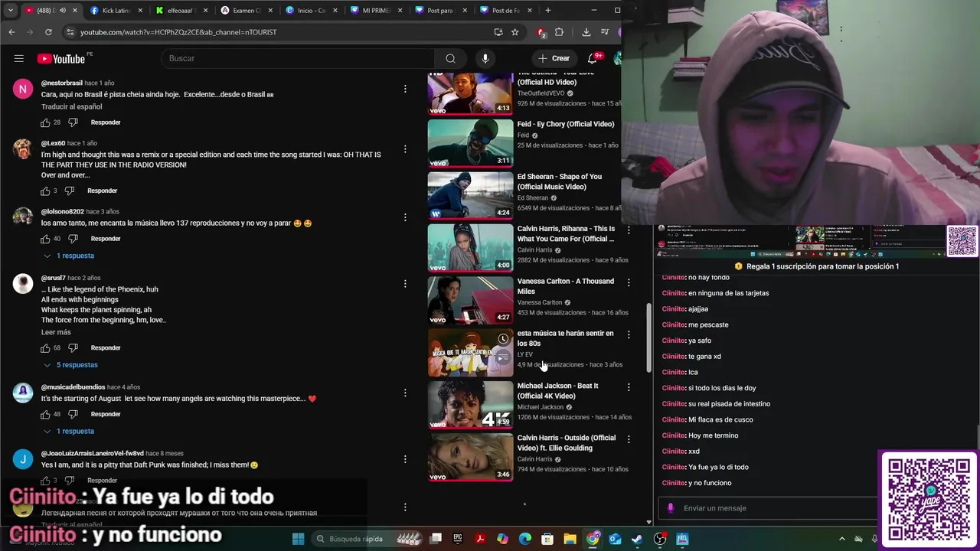This screenshot has height=551, width=980.
Task: Open the browser extensions puzzle icon
Action: click(x=559, y=32)
